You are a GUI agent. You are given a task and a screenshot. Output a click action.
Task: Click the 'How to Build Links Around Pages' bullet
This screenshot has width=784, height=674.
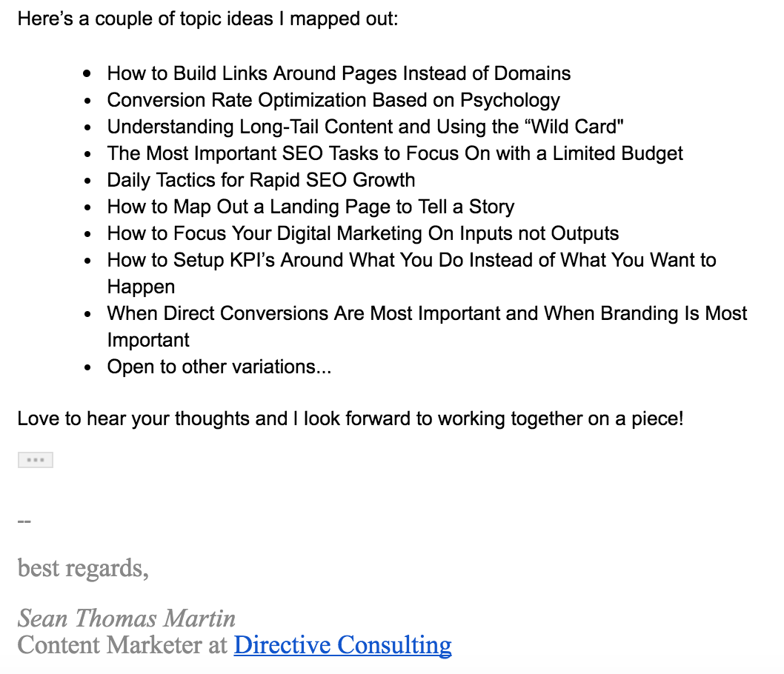[x=339, y=73]
